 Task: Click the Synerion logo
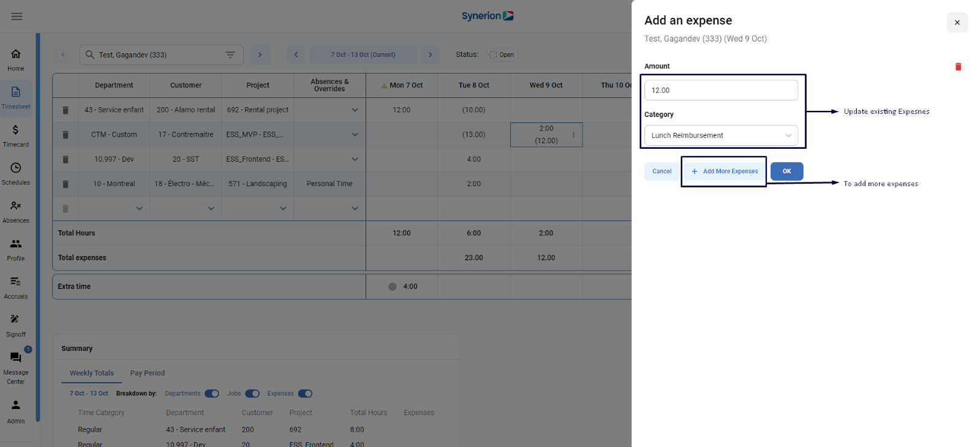[x=488, y=16]
